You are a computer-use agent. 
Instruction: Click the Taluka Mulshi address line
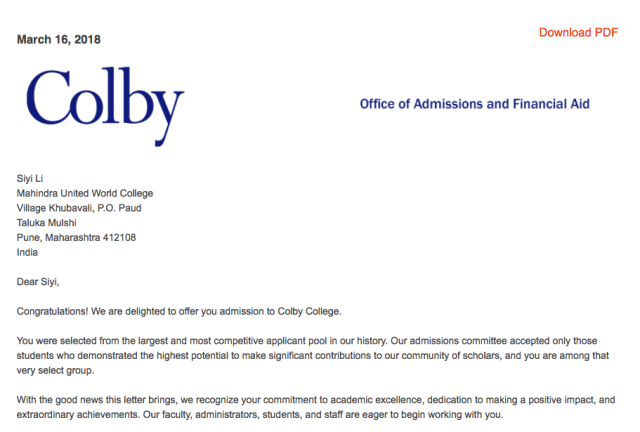(47, 223)
